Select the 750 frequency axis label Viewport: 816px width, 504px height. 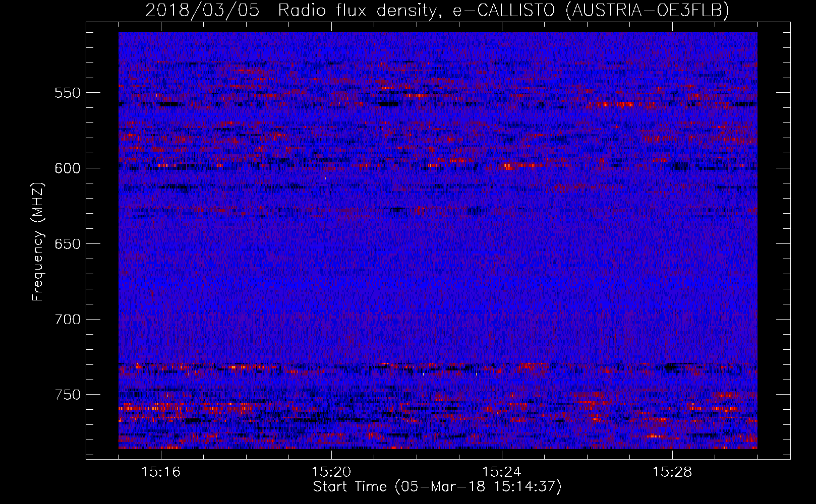pyautogui.click(x=68, y=395)
